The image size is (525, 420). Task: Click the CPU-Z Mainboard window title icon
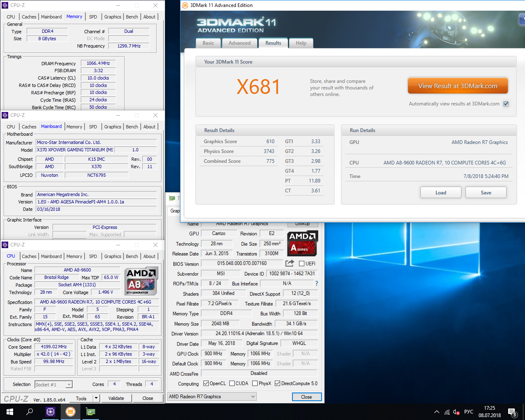tap(5, 115)
